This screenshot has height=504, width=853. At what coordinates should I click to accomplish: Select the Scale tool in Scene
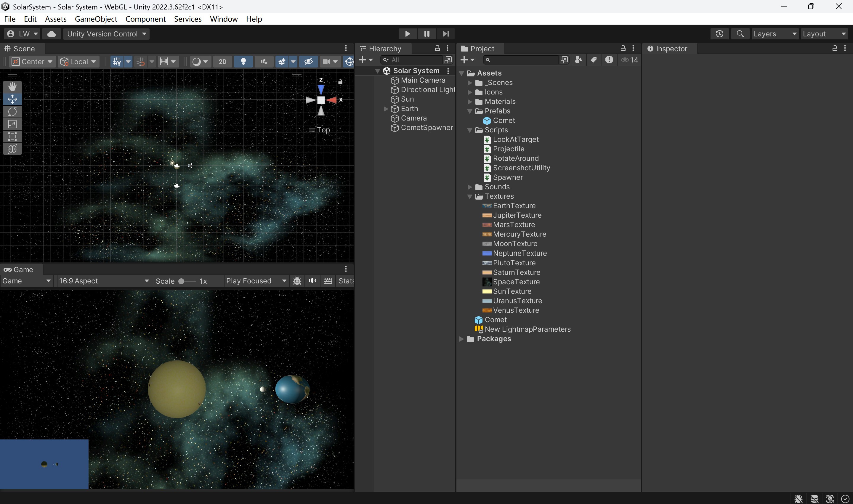pyautogui.click(x=12, y=124)
